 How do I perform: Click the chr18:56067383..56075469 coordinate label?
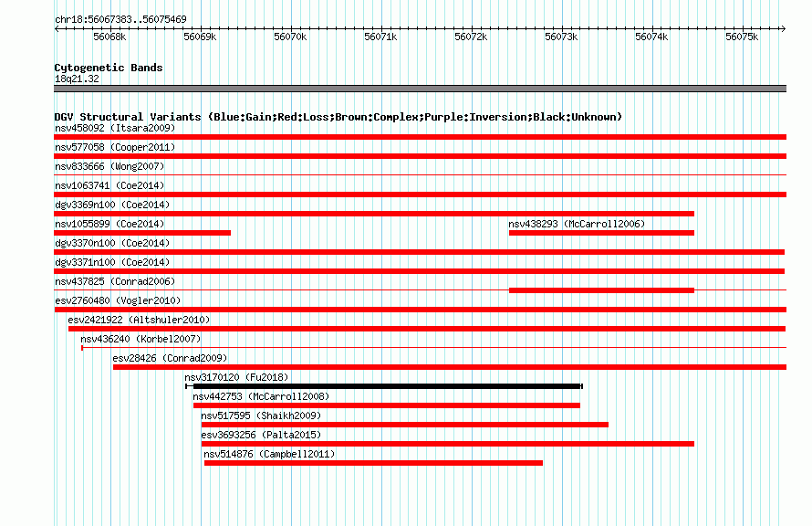[120, 19]
